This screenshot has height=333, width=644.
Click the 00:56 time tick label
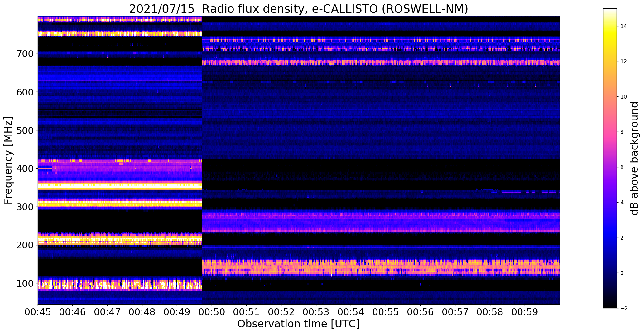point(421,312)
